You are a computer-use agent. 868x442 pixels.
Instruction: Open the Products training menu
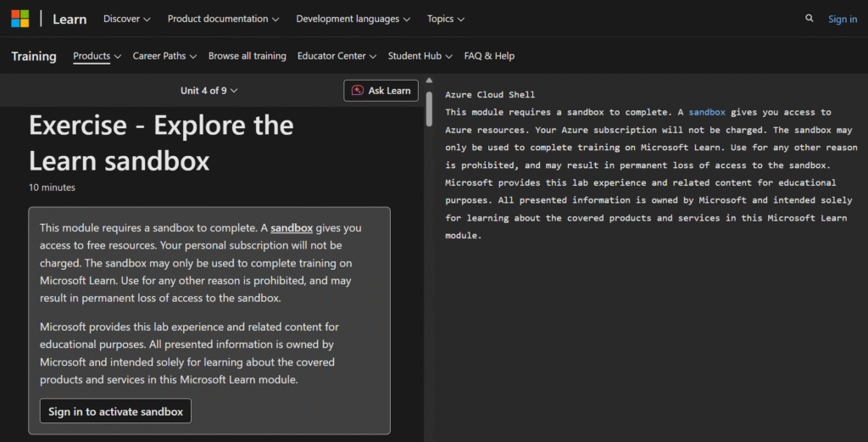coord(97,56)
